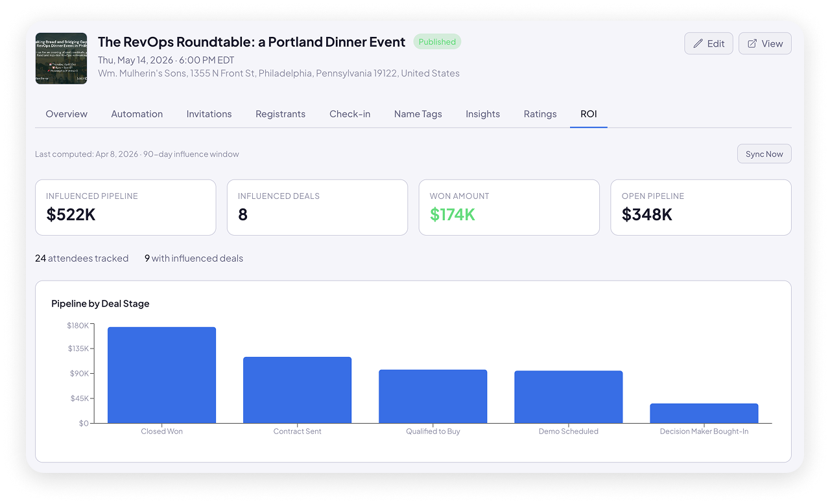The image size is (830, 504).
Task: Open the Name Tags tab
Action: tap(418, 114)
